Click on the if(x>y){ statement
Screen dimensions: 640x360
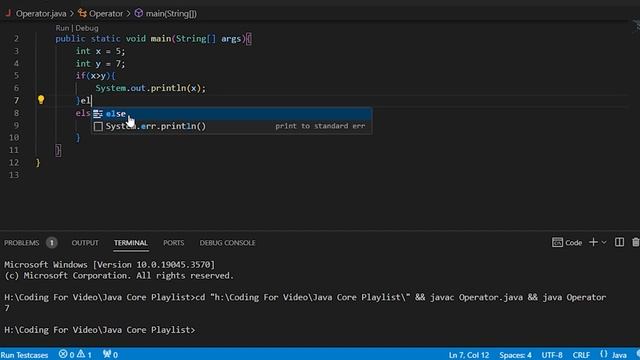click(96, 76)
